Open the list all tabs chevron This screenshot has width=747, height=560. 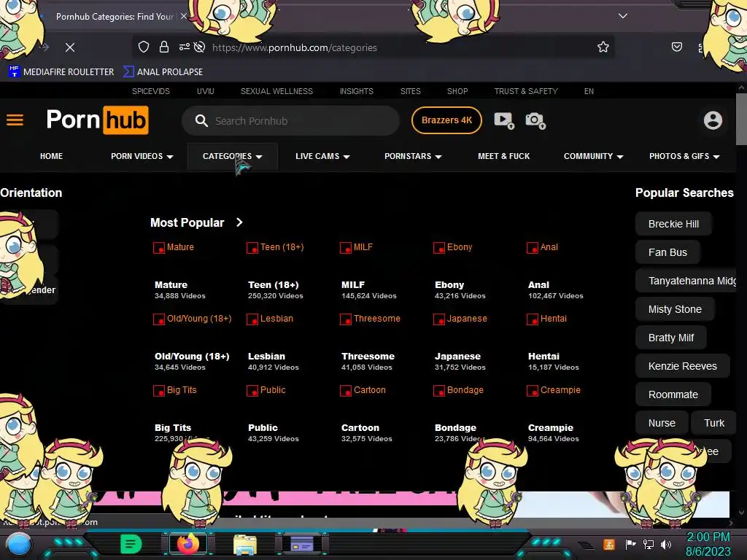tap(623, 16)
